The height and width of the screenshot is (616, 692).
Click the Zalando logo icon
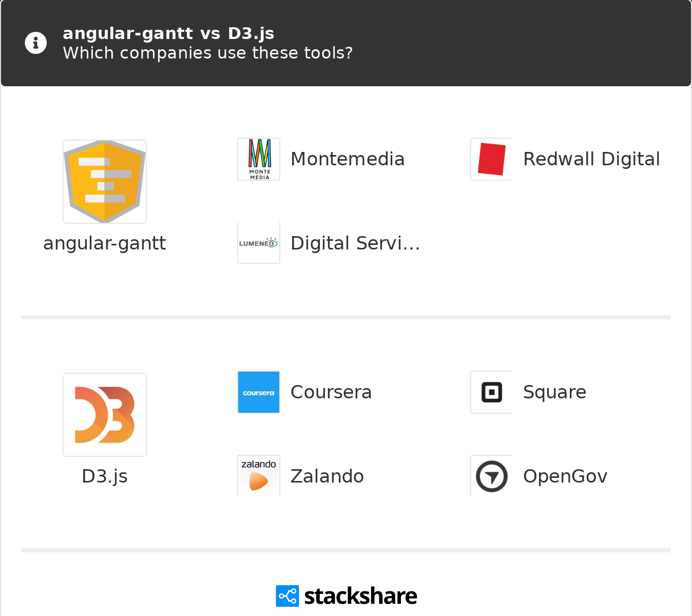(259, 476)
